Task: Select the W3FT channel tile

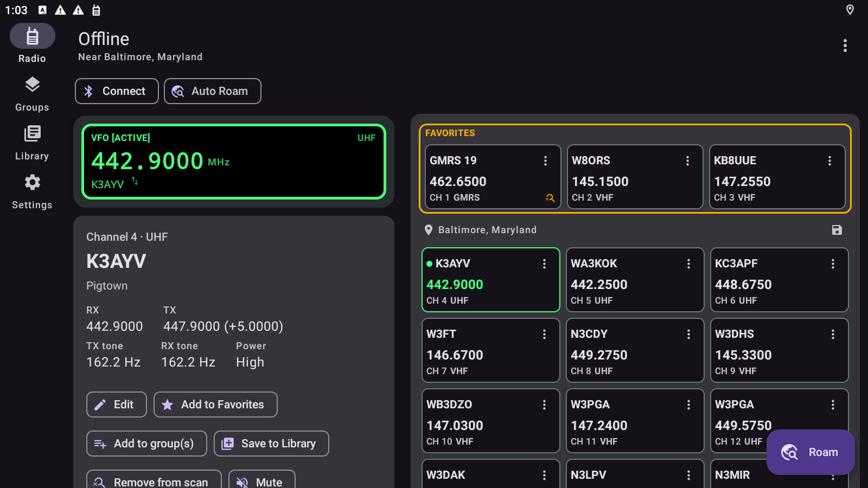Action: coord(490,350)
